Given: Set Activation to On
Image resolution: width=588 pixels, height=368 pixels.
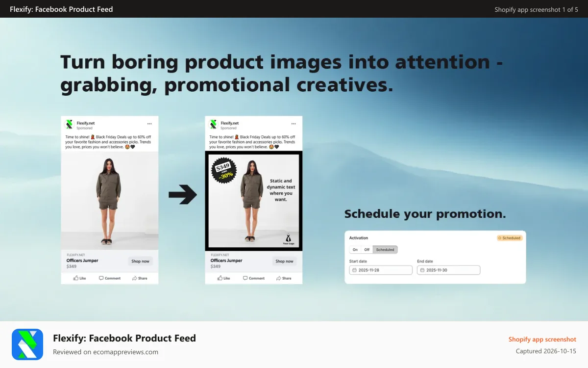Looking at the screenshot, I should (x=355, y=250).
